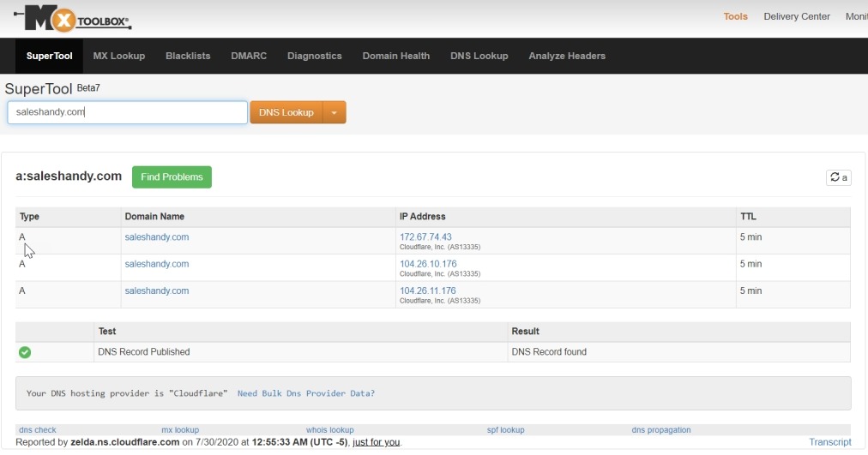Open the spf lookup link
The image size is (868, 455).
coord(505,429)
